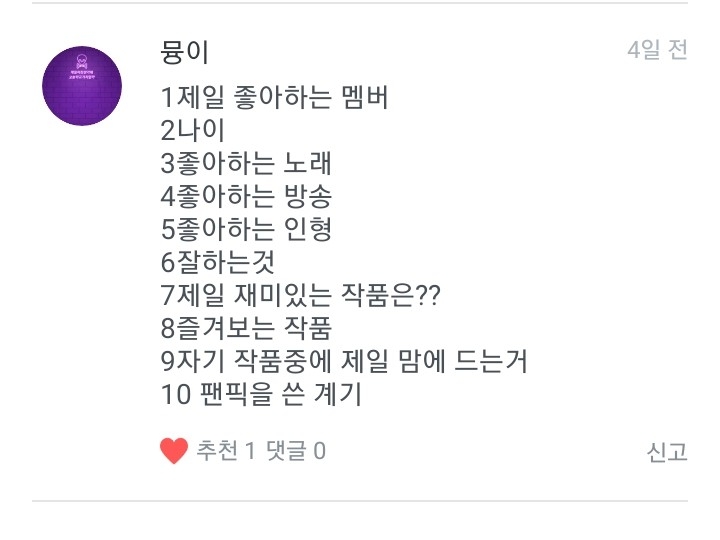Tap the red heart recommend icon

pos(174,451)
